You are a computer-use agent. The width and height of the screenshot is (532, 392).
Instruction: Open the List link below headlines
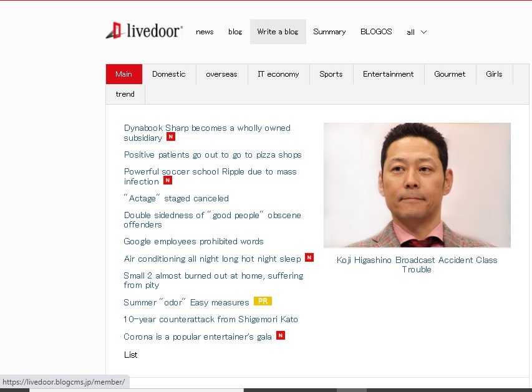pyautogui.click(x=130, y=355)
